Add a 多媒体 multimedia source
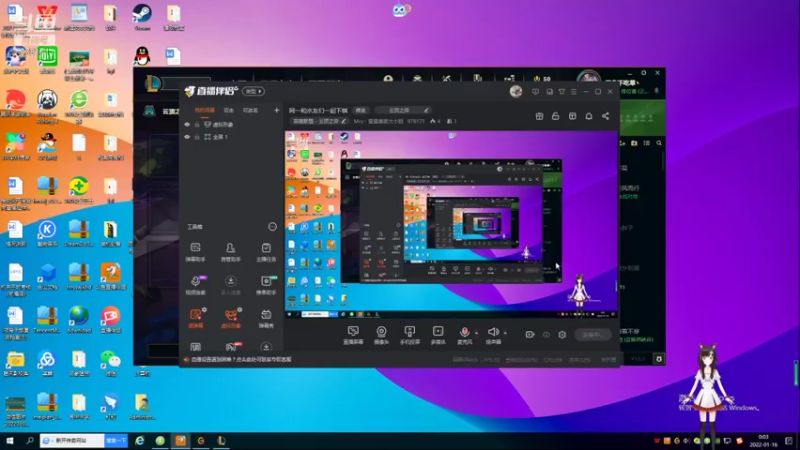Screen dimensions: 800x450 (x=438, y=335)
